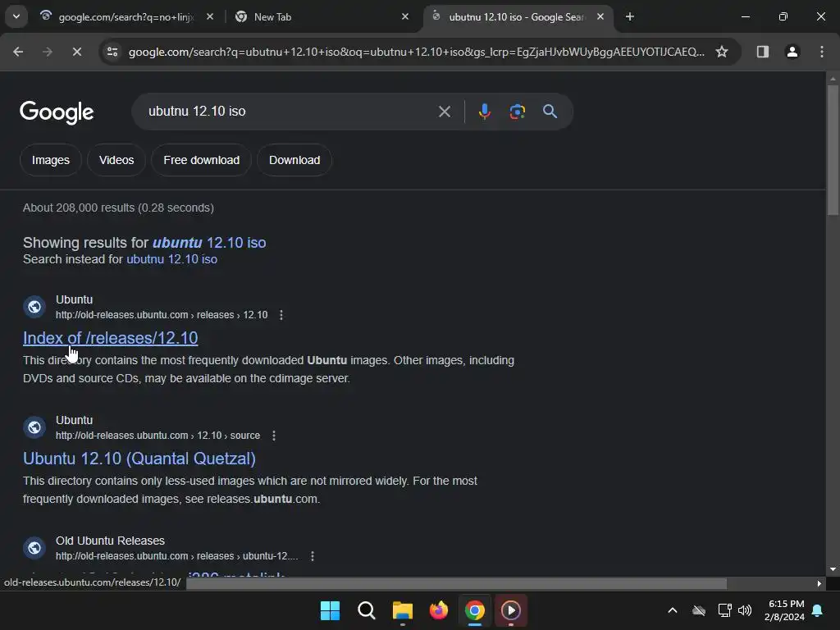The height and width of the screenshot is (630, 840).
Task: Search instead for ubutnu 12.10 iso
Action: [x=172, y=259]
